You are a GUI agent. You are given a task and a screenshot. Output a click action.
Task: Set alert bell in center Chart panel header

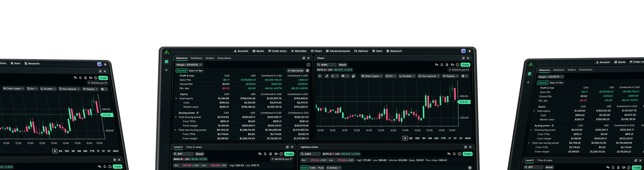442,65
